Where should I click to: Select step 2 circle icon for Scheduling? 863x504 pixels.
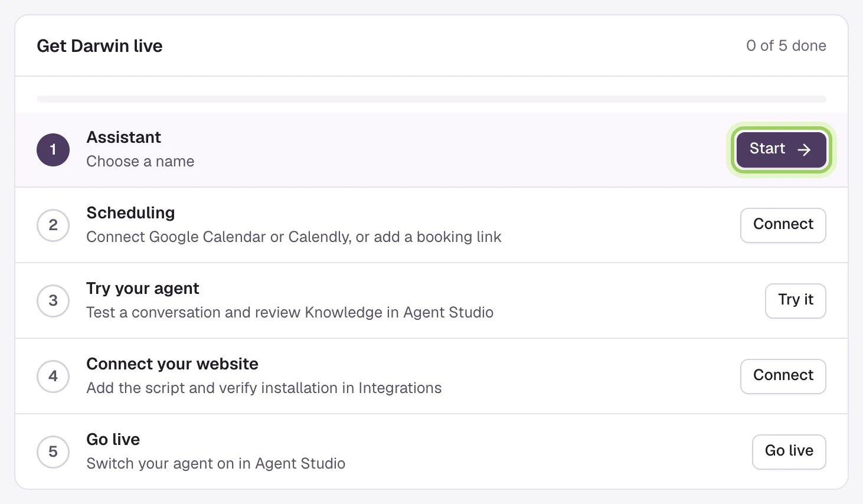(x=53, y=225)
